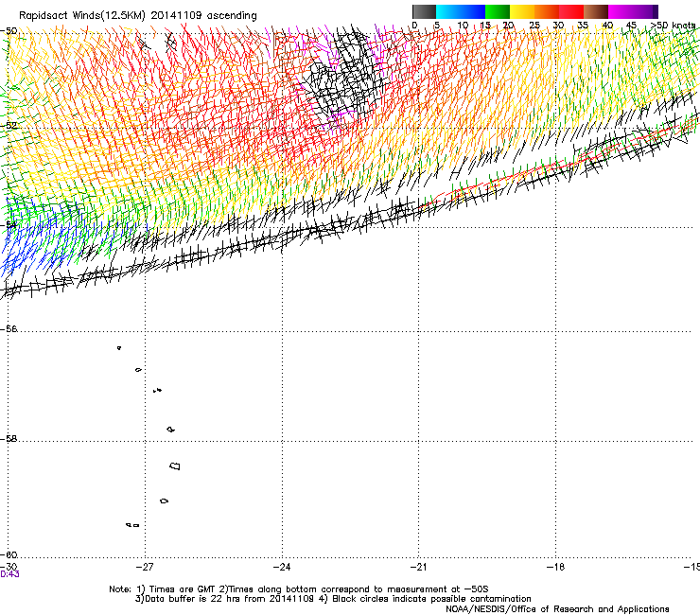The height and width of the screenshot is (615, 700).
Task: Click the legend tick label '25'
Action: pos(534,25)
